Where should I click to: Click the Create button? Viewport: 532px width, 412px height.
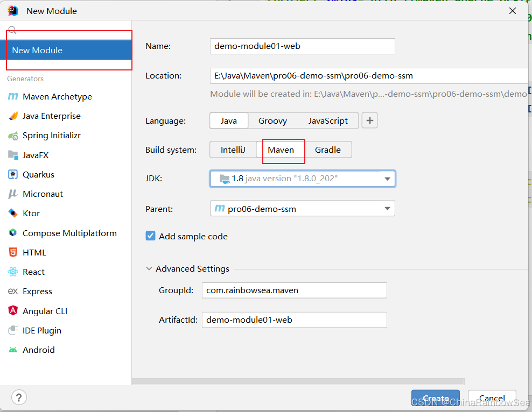click(436, 399)
